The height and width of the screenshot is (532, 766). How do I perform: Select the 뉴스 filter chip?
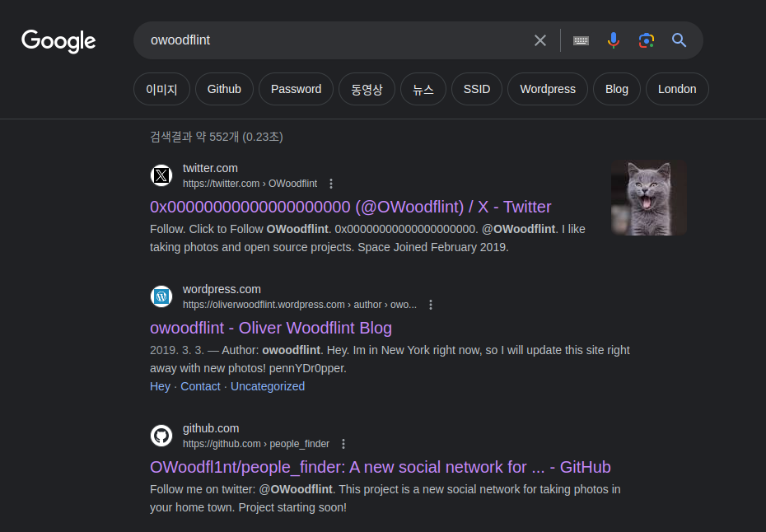[x=423, y=89]
